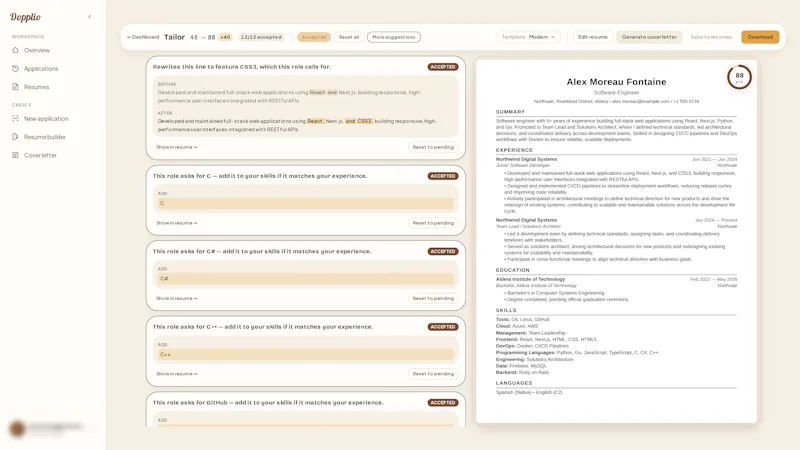Click Generate cover letter button

click(649, 37)
